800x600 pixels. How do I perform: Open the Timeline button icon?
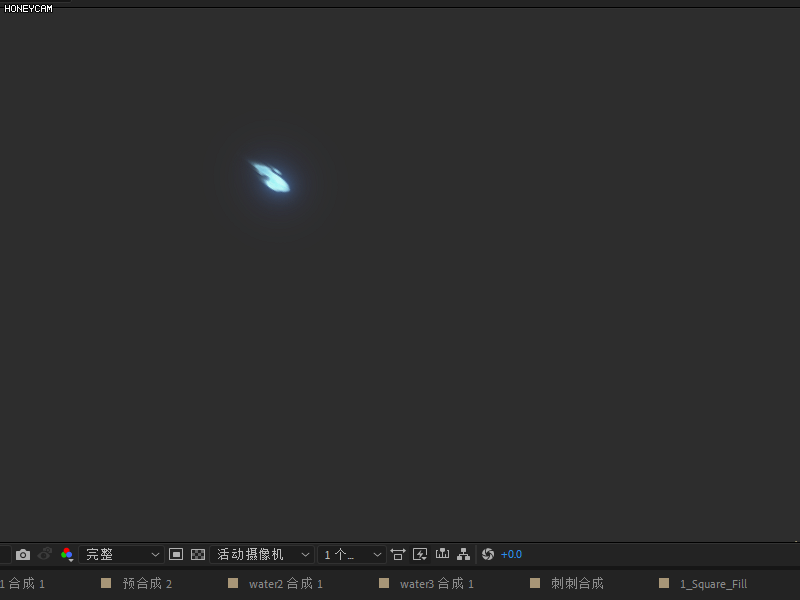(x=442, y=554)
